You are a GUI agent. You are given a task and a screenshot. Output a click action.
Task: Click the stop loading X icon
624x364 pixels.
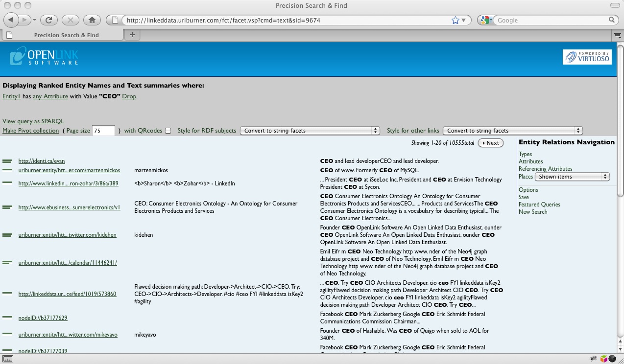pyautogui.click(x=71, y=20)
